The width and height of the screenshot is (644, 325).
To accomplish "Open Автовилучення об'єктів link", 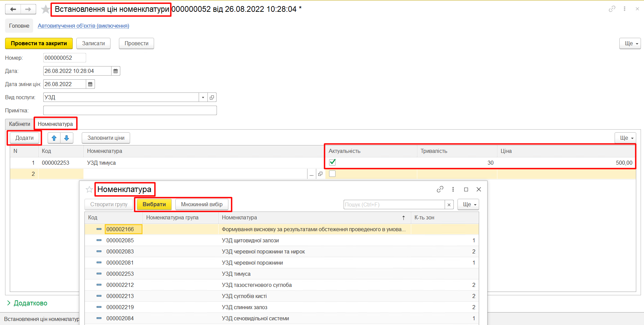I will (x=83, y=26).
